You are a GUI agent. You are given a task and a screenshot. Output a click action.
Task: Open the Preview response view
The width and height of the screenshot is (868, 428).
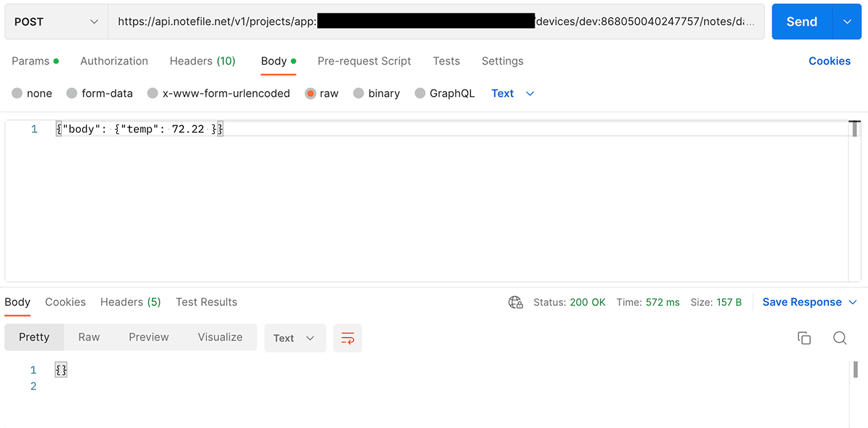pyautogui.click(x=149, y=337)
